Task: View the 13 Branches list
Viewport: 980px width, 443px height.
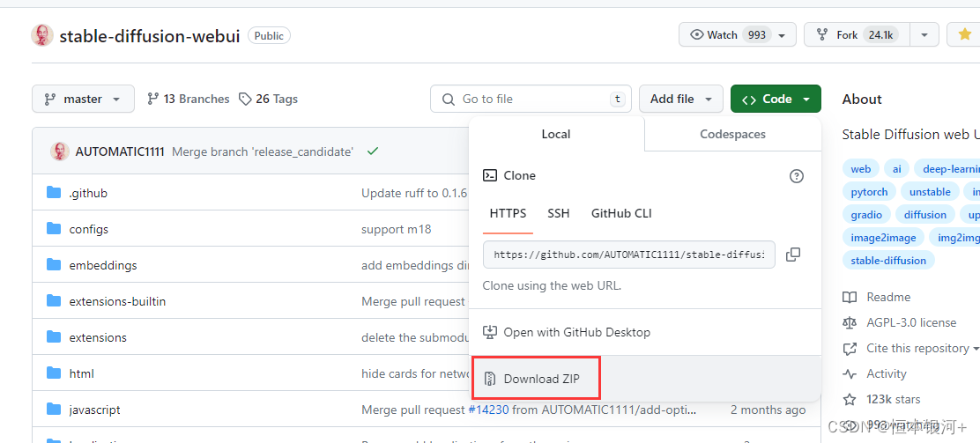Action: pyautogui.click(x=188, y=99)
